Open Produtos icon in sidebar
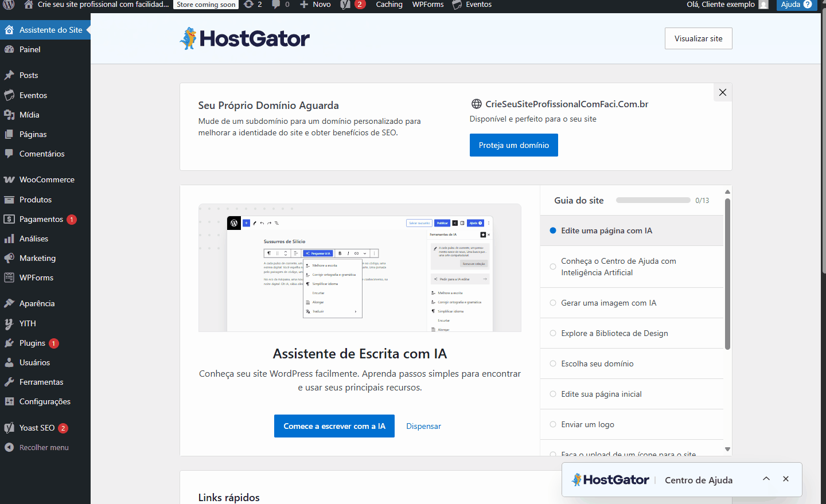Viewport: 826px width, 504px height. [9, 200]
